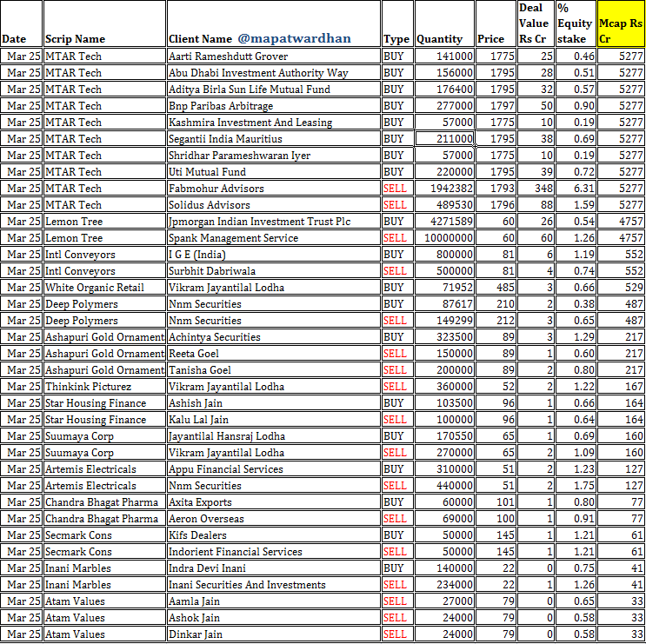Select quantity 440000 in Artemis Electricals row

pos(444,485)
